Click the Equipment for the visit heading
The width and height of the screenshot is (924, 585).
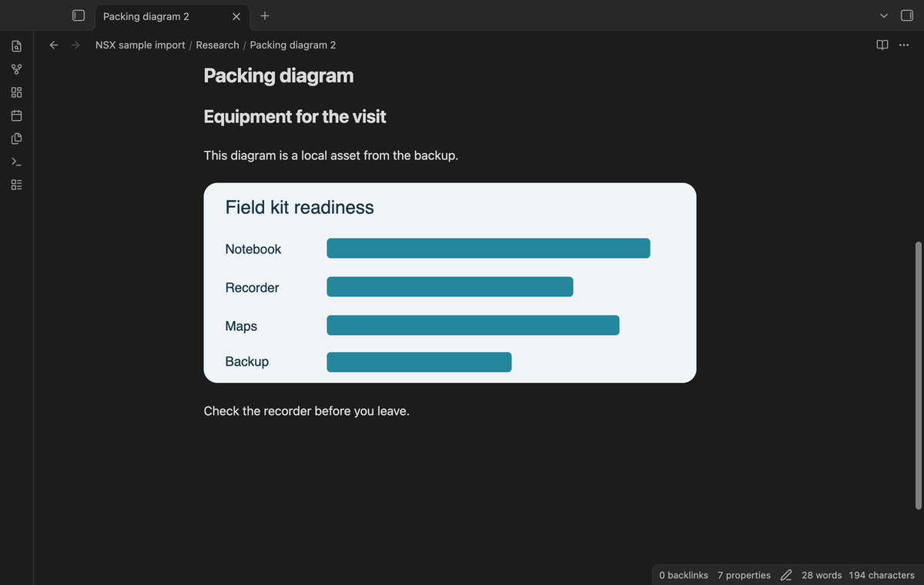tap(295, 116)
